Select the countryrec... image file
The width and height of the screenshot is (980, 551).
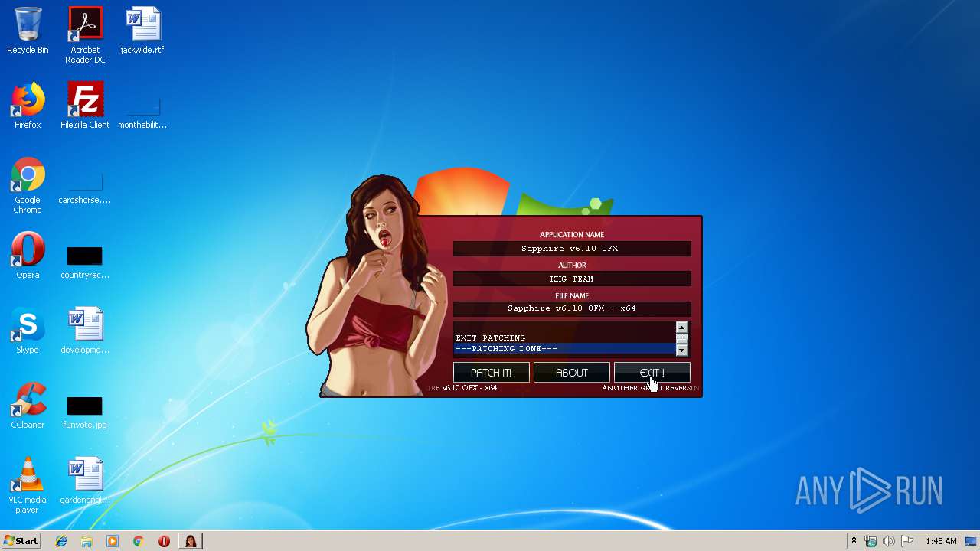pos(85,262)
